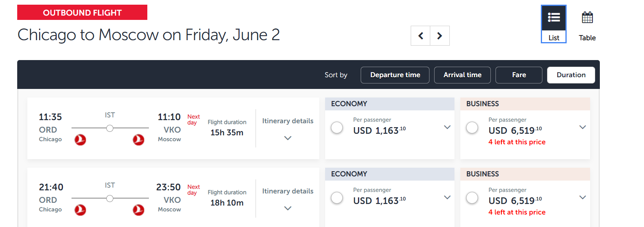Sort flights by Departure time

coord(395,75)
